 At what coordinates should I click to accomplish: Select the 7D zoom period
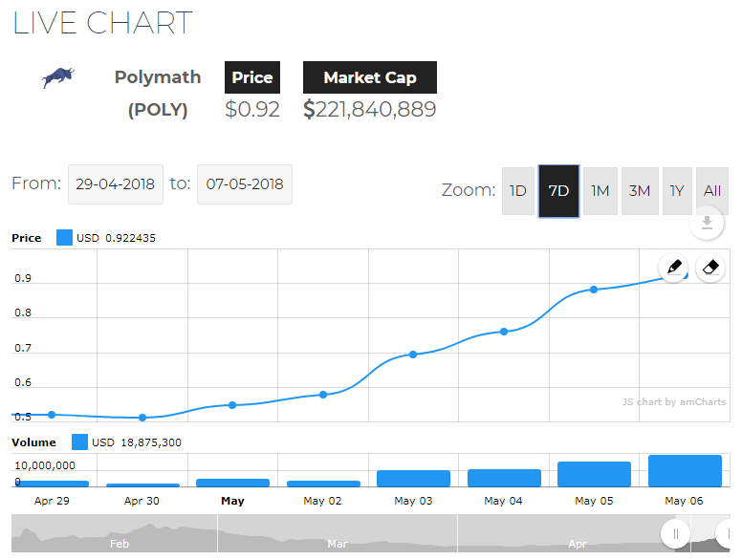tap(558, 191)
